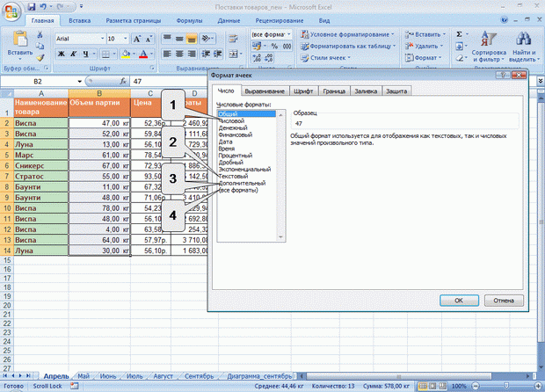Save workbook via quick access toolbar

(x=32, y=7)
